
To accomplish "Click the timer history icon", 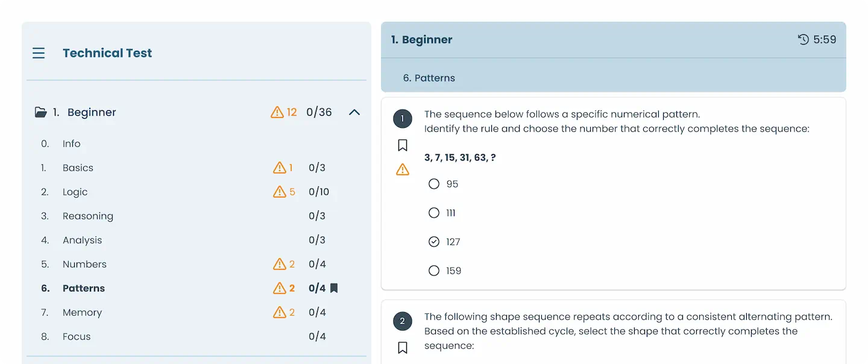I will pos(803,40).
